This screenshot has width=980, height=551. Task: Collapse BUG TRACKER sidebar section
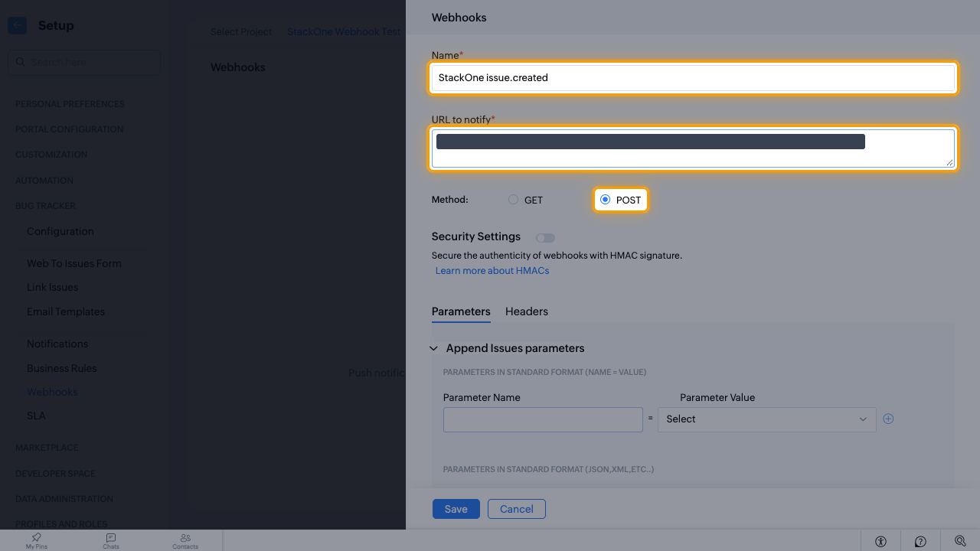pyautogui.click(x=45, y=205)
